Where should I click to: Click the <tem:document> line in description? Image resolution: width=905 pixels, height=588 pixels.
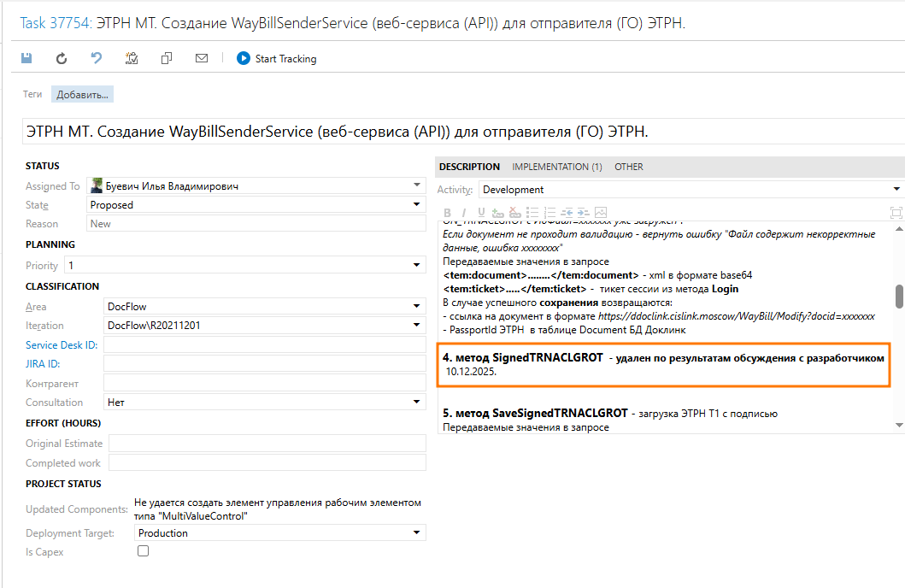(x=597, y=275)
